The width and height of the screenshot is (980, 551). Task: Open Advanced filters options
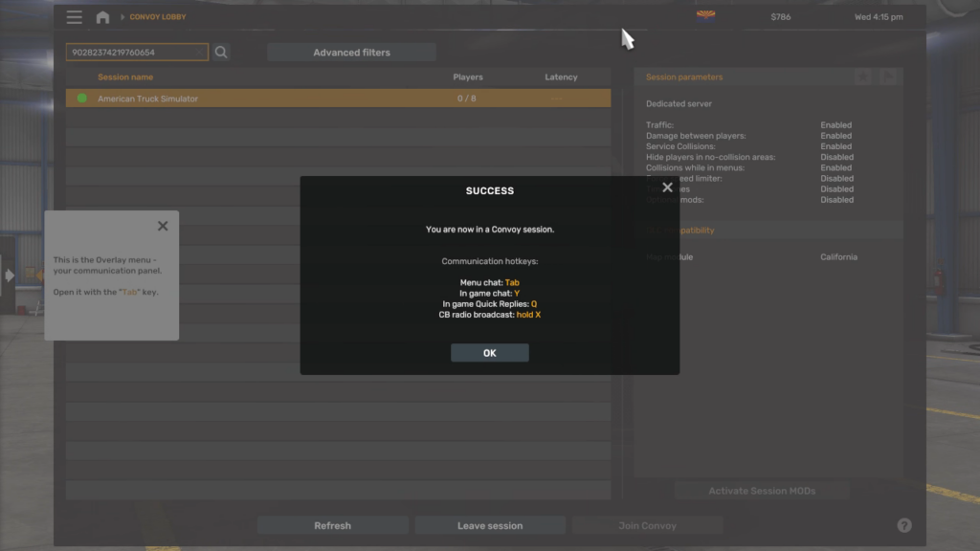point(351,53)
